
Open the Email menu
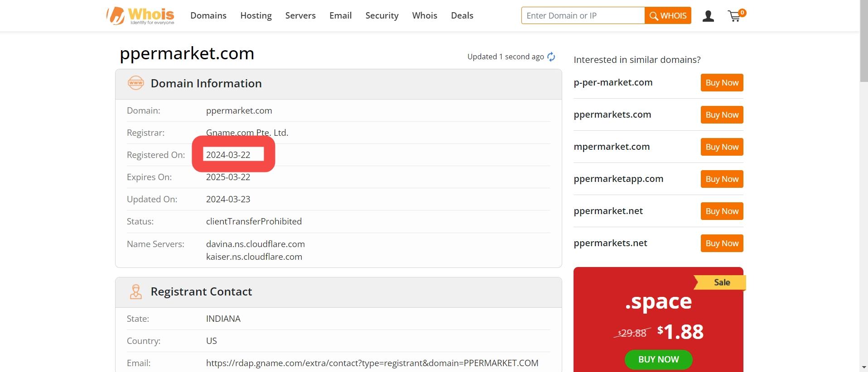click(x=341, y=15)
